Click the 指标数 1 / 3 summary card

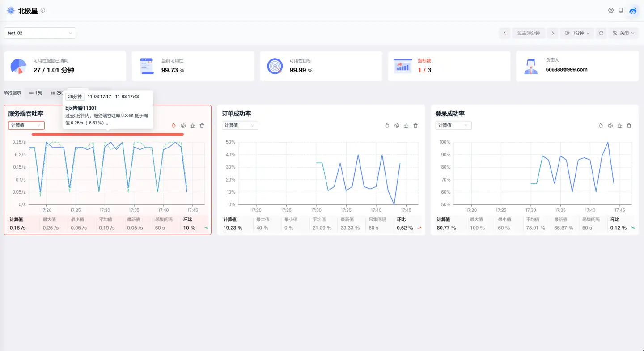coord(449,66)
